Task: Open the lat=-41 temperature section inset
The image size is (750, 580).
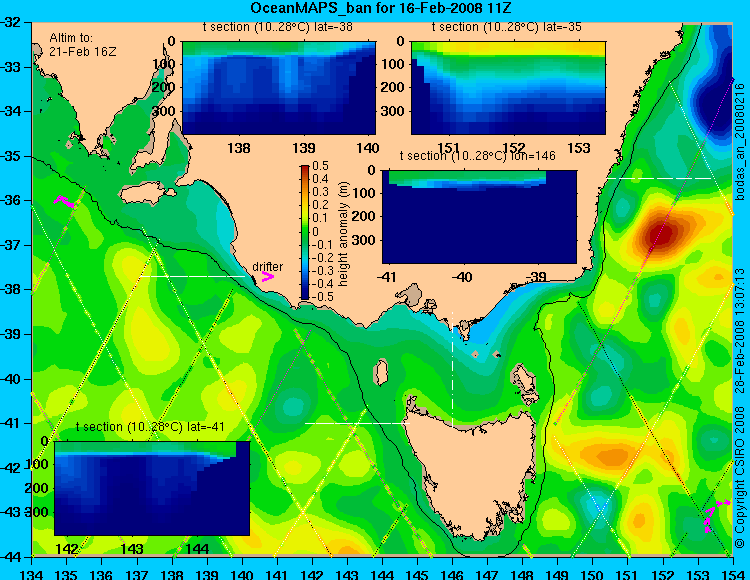Action: 152,488
